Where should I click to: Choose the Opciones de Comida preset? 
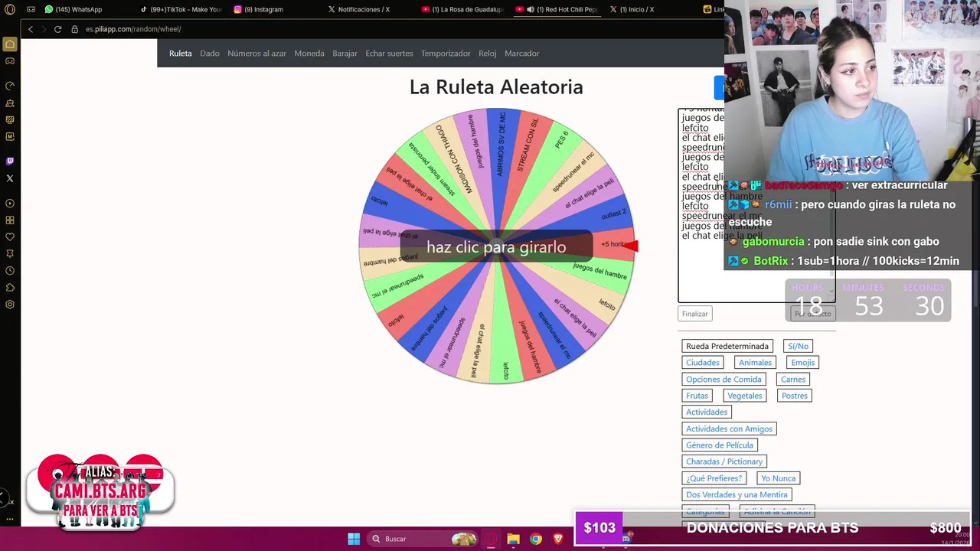(724, 380)
